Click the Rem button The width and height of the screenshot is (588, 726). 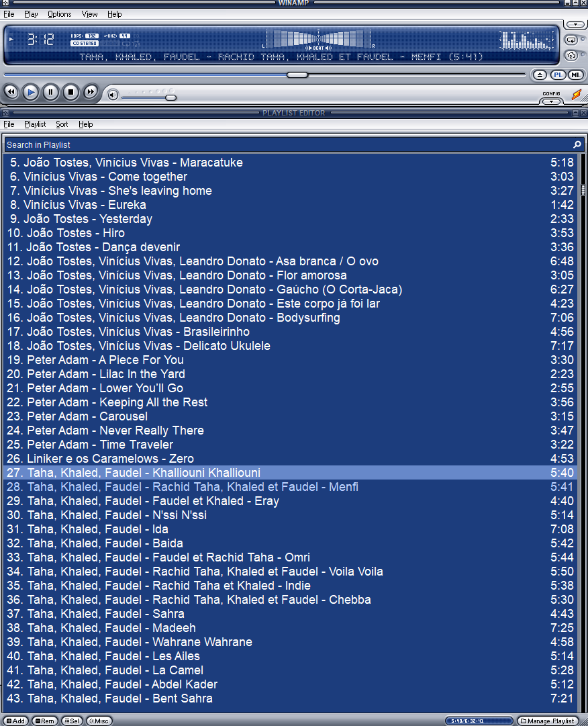pos(45,721)
